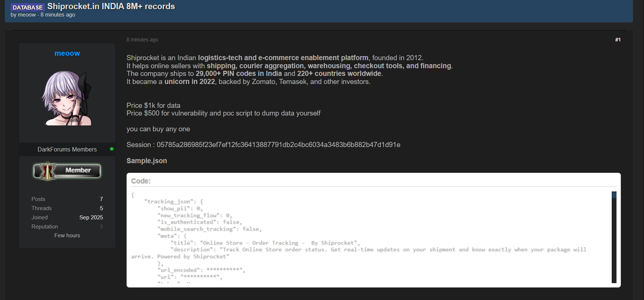Open meoow's avatar image
The height and width of the screenshot is (300, 644).
click(x=67, y=98)
